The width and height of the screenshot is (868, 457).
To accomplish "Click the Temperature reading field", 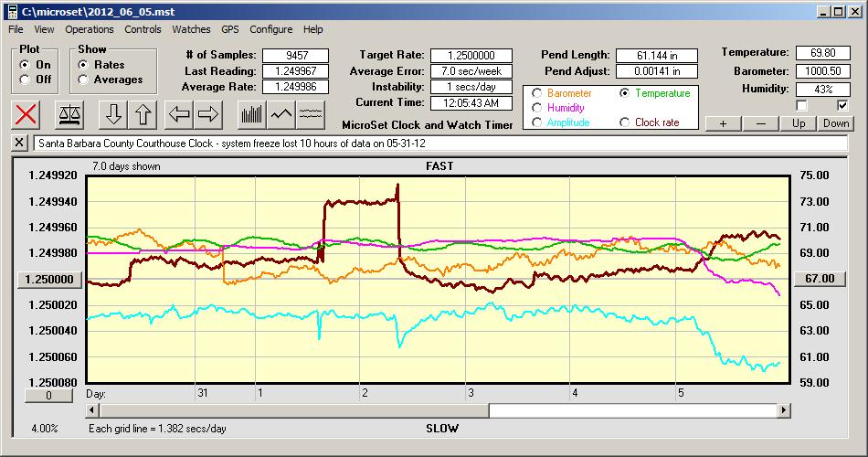I will pyautogui.click(x=822, y=53).
